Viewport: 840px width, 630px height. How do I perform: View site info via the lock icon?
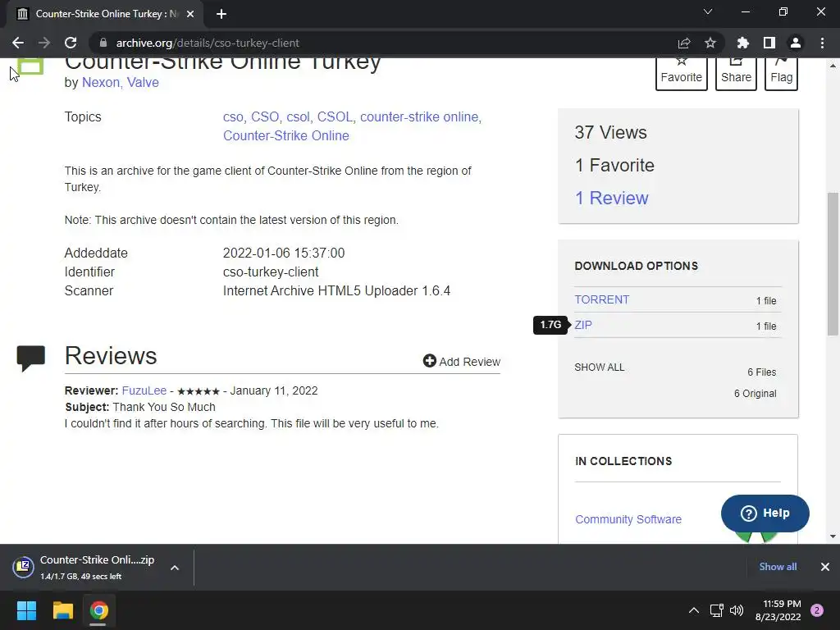pos(103,43)
